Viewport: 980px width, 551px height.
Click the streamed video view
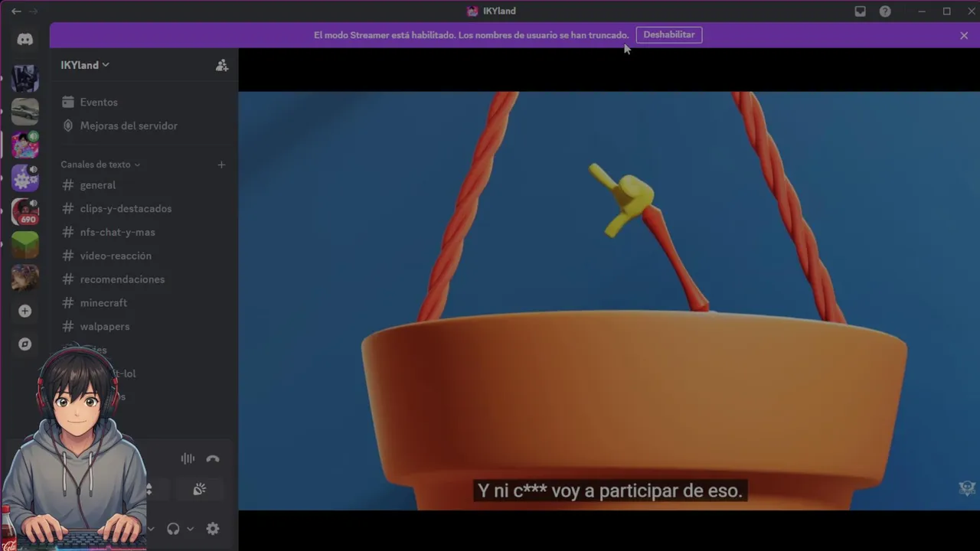coord(609,301)
